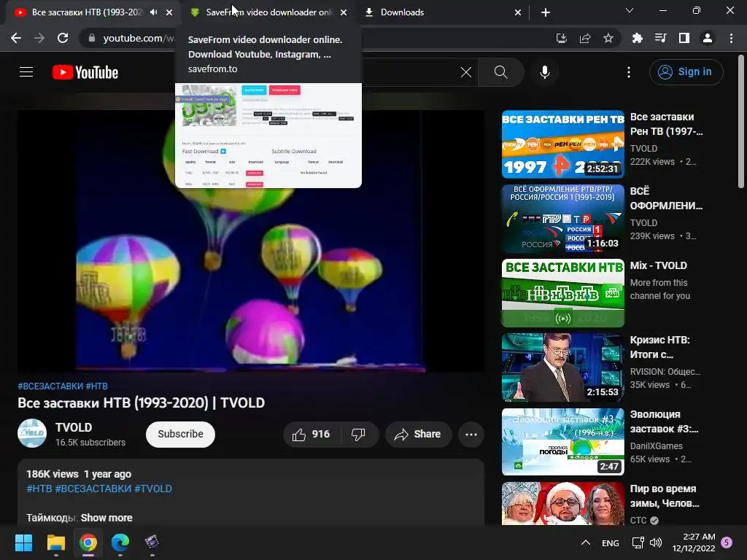Click #TVOLD hashtag in description
This screenshot has width=747, height=560.
153,489
